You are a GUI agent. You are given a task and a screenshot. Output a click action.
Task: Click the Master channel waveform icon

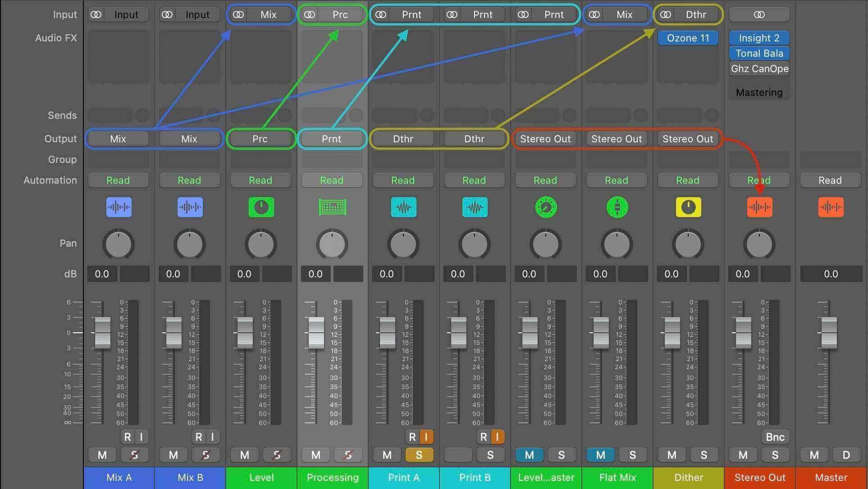coord(831,207)
